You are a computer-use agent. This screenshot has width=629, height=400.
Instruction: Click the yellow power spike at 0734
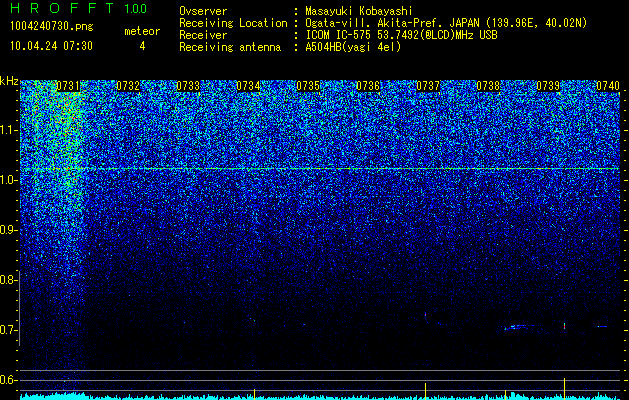254,394
